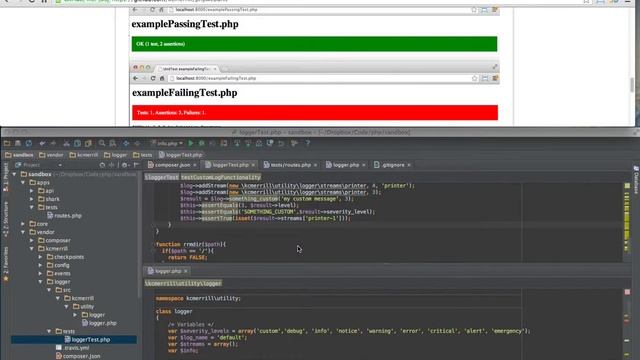Click the sandbox breadcrumb in the navigation bar
The width and height of the screenshot is (640, 360).
[19, 155]
